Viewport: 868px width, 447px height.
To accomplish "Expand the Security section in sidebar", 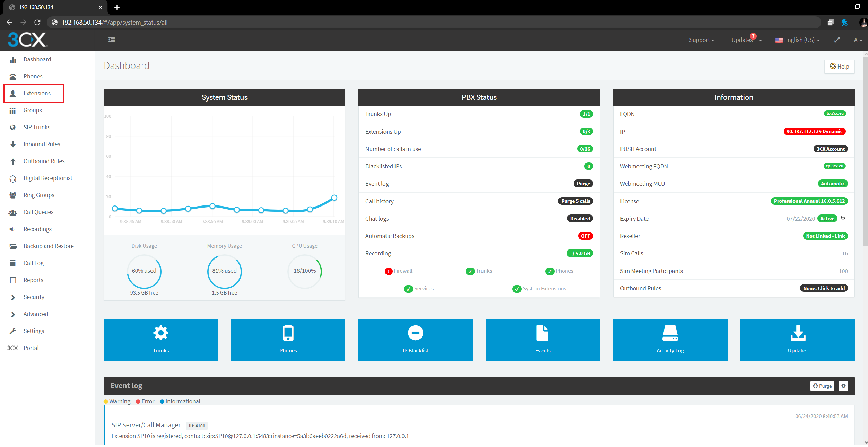I will tap(34, 297).
